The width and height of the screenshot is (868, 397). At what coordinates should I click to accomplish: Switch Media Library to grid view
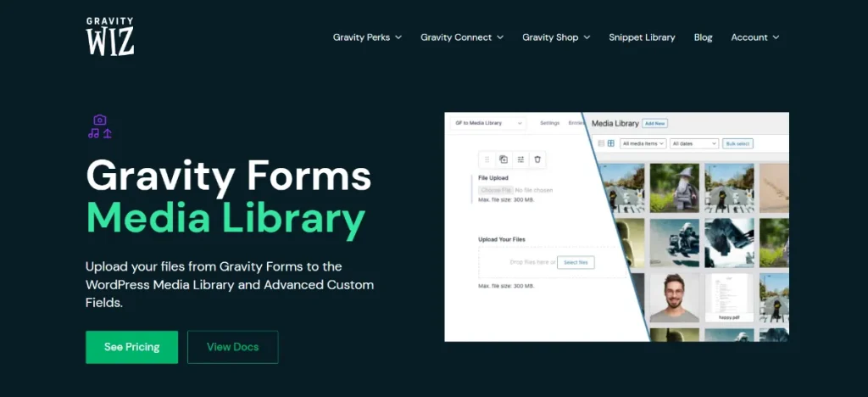tap(611, 143)
